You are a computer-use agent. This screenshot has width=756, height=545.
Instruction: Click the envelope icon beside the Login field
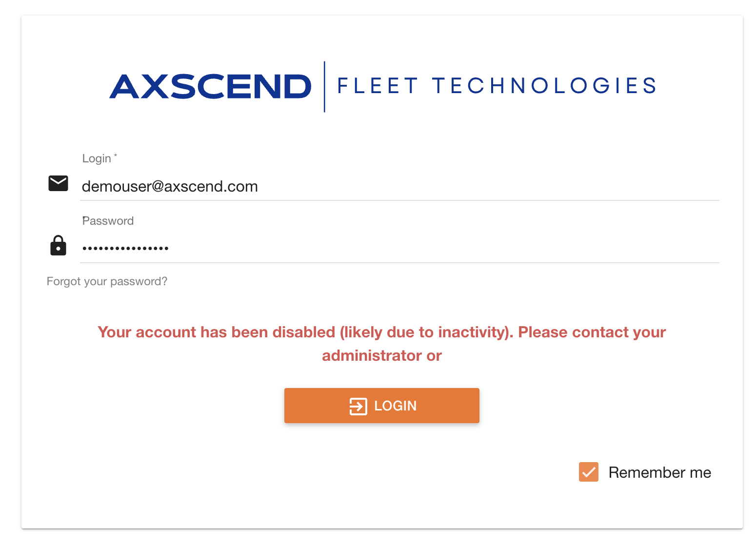click(58, 184)
